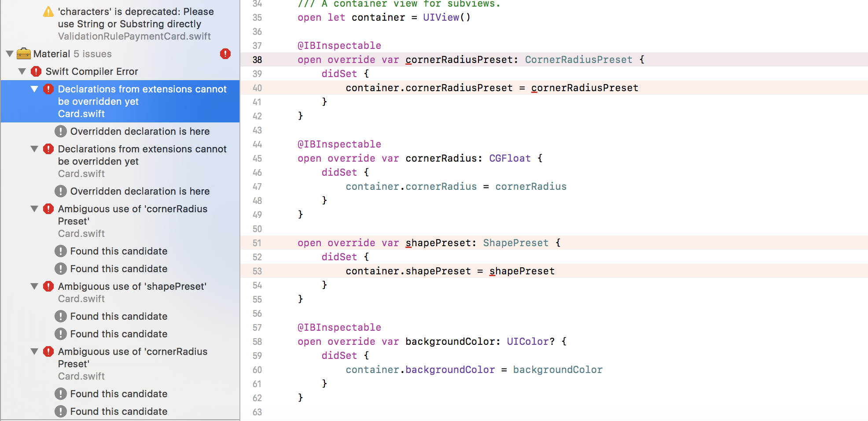Click '@IBInspectable' on line 37

(339, 46)
